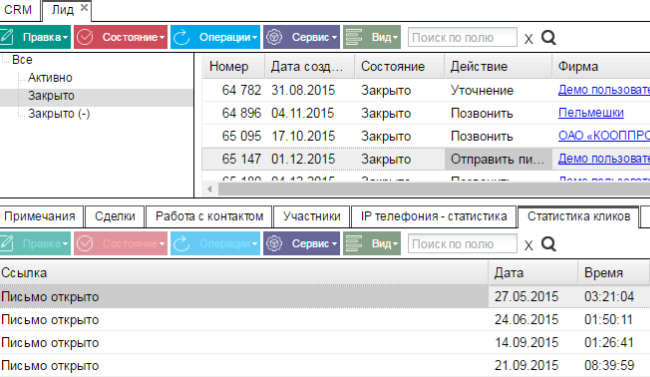Image resolution: width=650 pixels, height=377 pixels.
Task: Click the checkmark icon in top Состояние button
Action: pyautogui.click(x=85, y=37)
